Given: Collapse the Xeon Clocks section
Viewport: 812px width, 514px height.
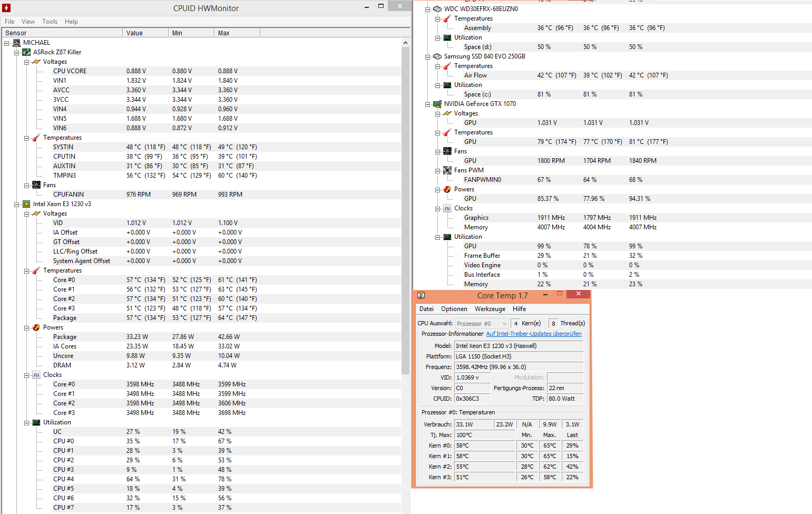Looking at the screenshot, I should 27,375.
